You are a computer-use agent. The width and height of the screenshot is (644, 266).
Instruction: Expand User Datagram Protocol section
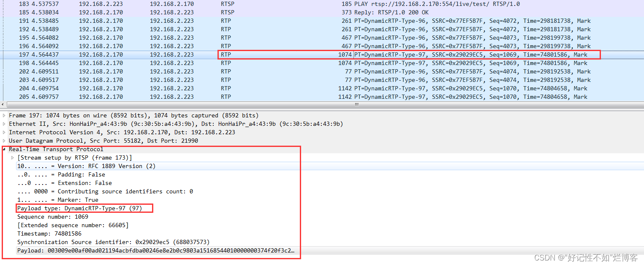[4, 141]
